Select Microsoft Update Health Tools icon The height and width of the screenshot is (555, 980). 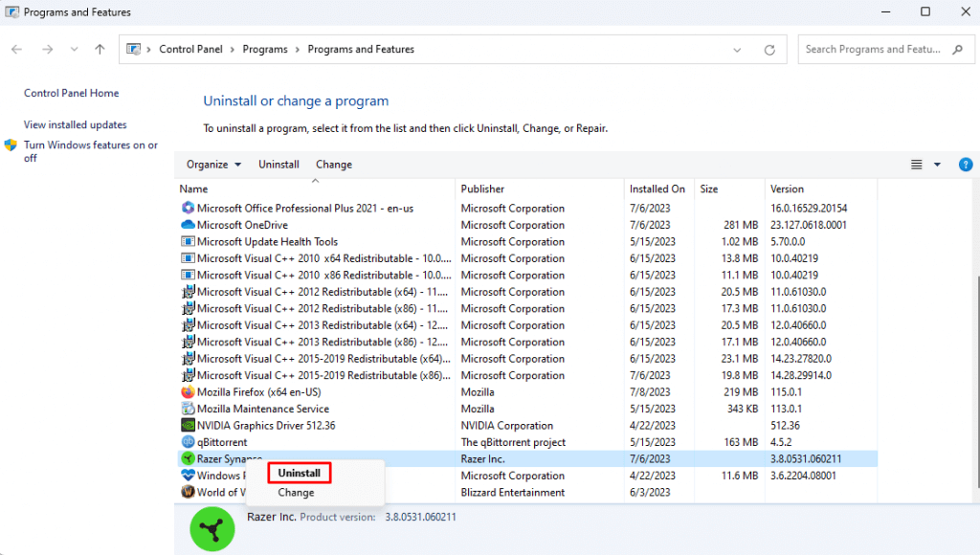click(x=188, y=241)
